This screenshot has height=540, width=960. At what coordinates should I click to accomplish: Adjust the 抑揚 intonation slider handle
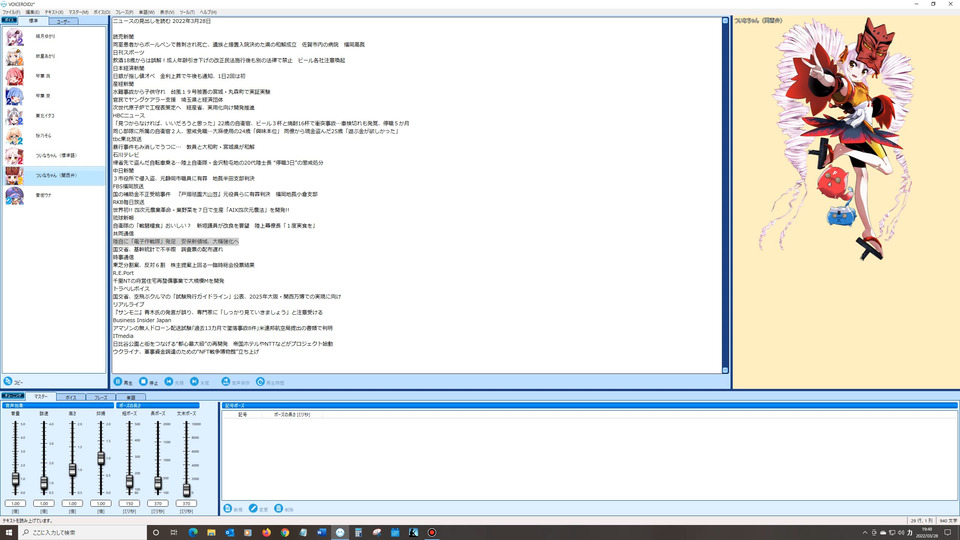tap(101, 458)
